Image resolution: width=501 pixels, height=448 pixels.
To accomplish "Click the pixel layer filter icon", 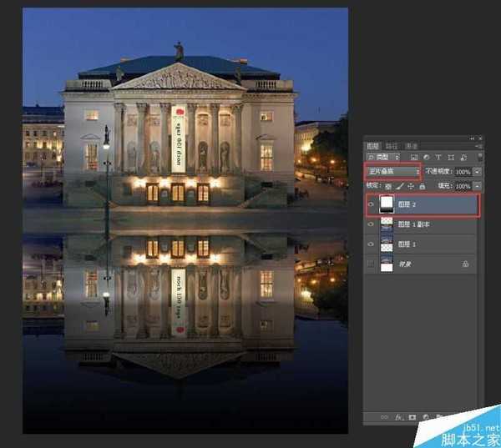I will coord(414,157).
